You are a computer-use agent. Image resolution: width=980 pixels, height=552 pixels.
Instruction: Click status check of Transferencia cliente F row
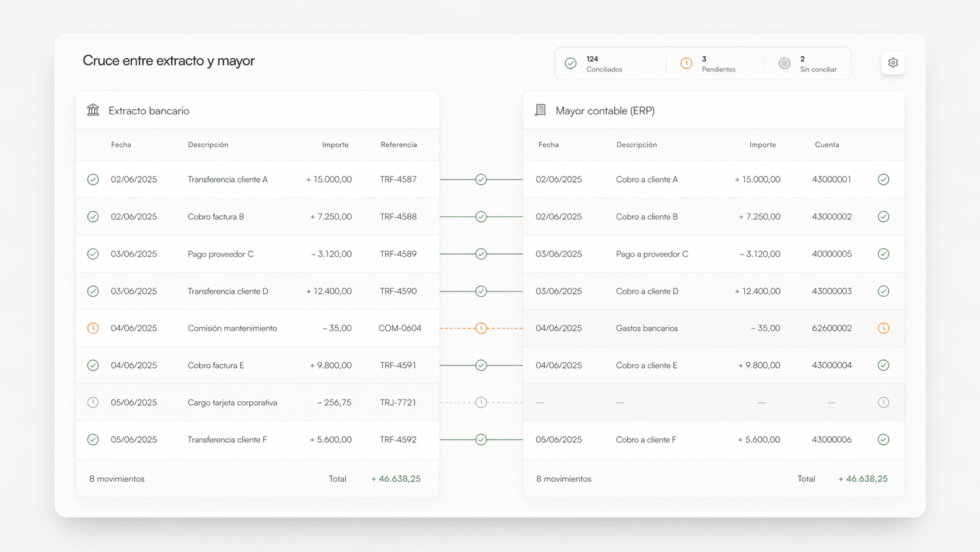point(93,439)
